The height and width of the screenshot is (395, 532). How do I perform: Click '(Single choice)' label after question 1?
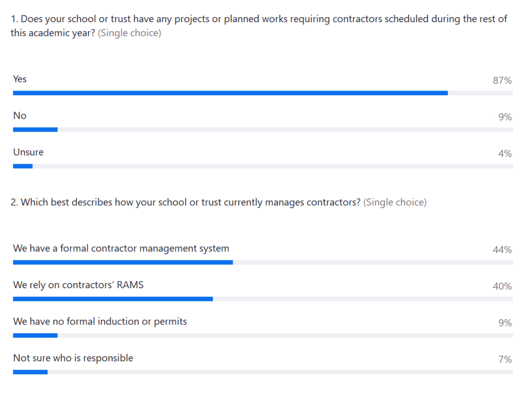(129, 33)
